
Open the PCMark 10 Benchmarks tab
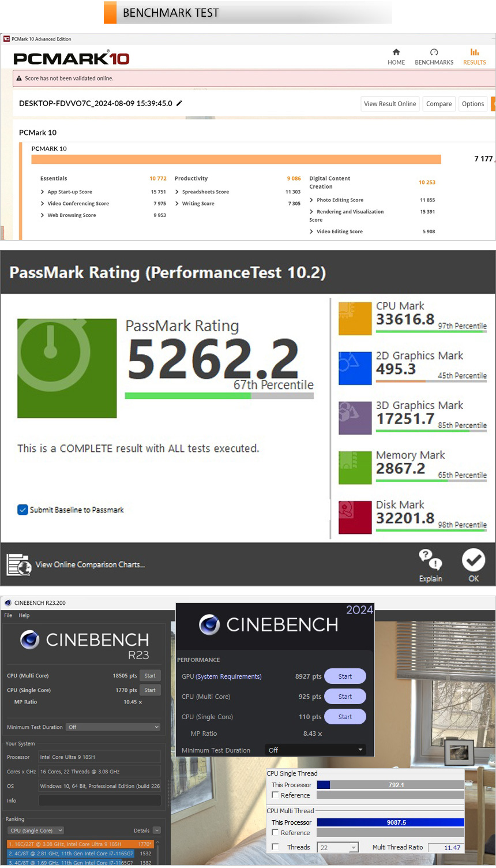coord(434,57)
